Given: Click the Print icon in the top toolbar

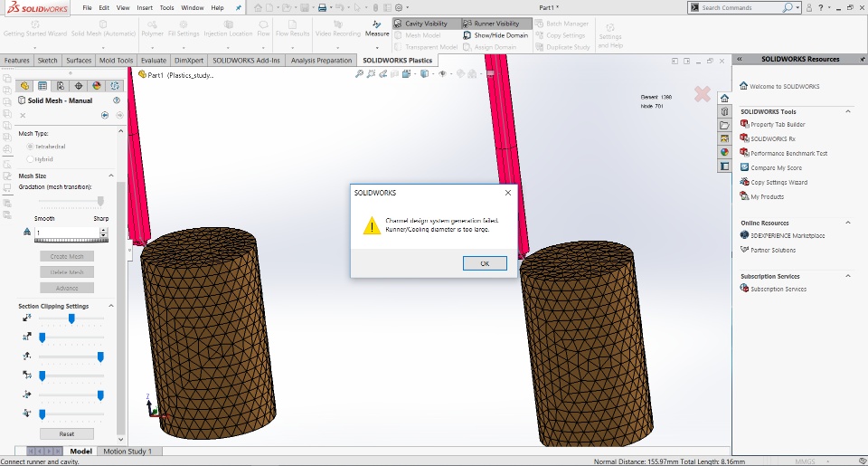Looking at the screenshot, I should click(x=322, y=8).
